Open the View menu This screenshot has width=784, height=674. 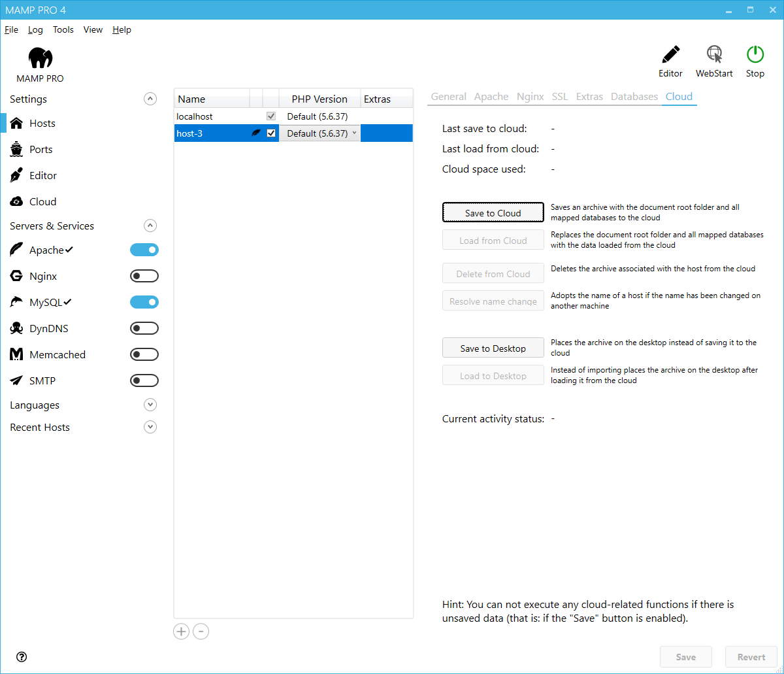pyautogui.click(x=93, y=29)
